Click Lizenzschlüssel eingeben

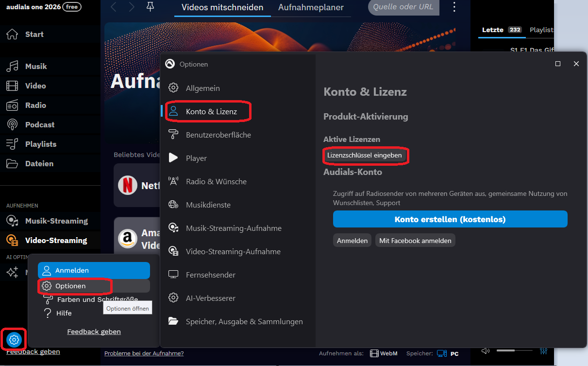(366, 156)
